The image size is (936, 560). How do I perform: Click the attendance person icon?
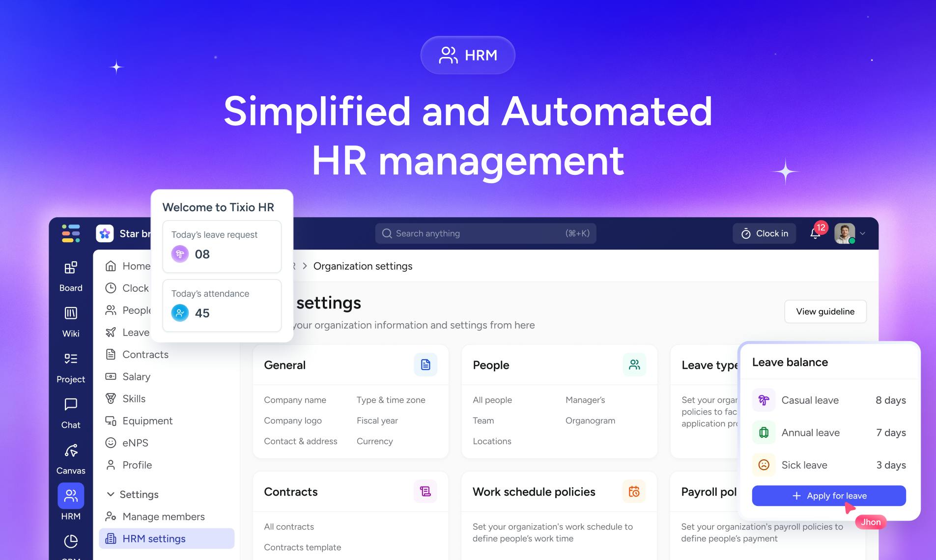[180, 313]
